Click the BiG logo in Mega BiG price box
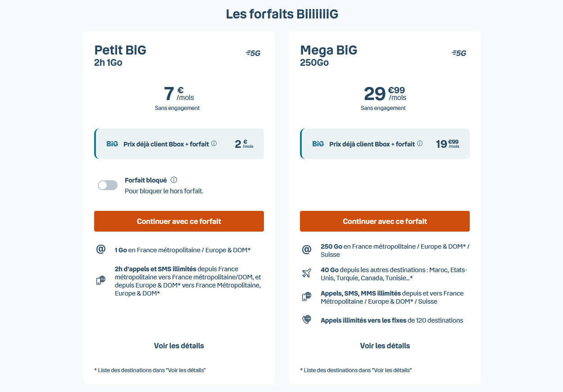Image resolution: width=563 pixels, height=392 pixels. pyautogui.click(x=318, y=144)
